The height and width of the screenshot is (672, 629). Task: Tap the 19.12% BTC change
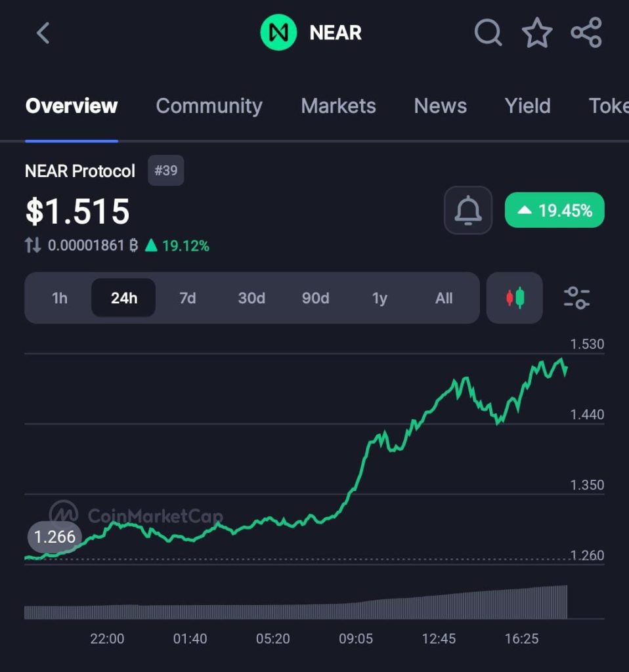177,245
